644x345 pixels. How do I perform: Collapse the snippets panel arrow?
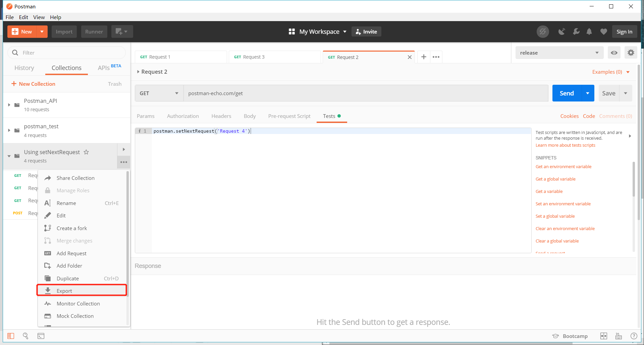tap(630, 136)
